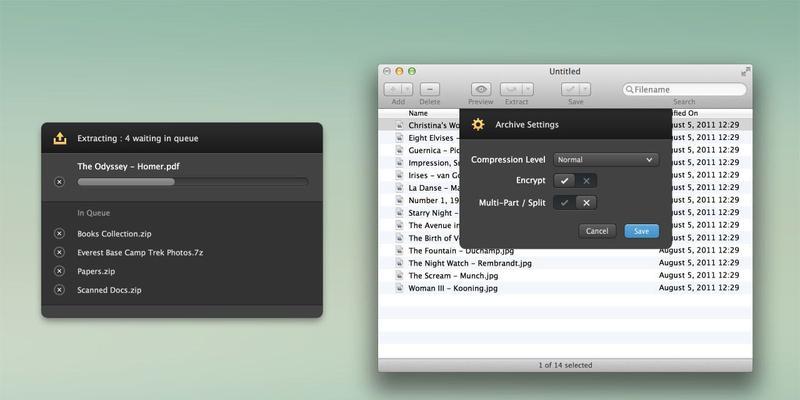
Task: Remove Scanned Docs.zip from the queue
Action: [x=58, y=290]
